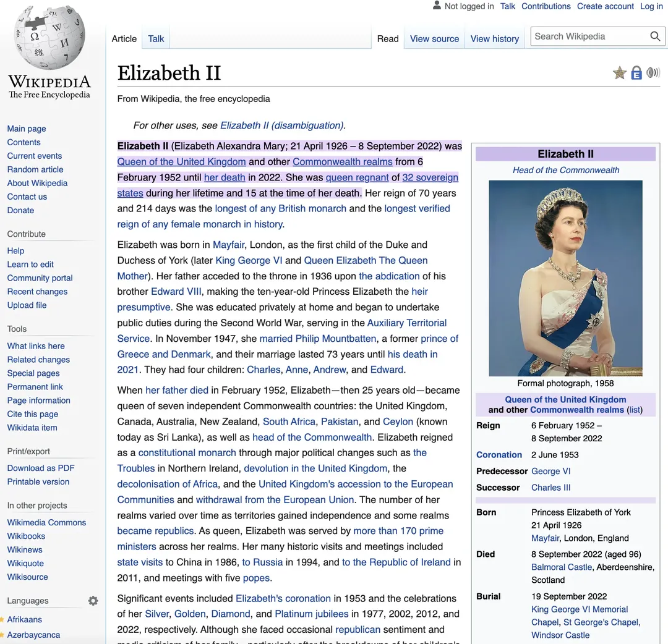
Task: Click Download as PDF link
Action: click(x=41, y=468)
